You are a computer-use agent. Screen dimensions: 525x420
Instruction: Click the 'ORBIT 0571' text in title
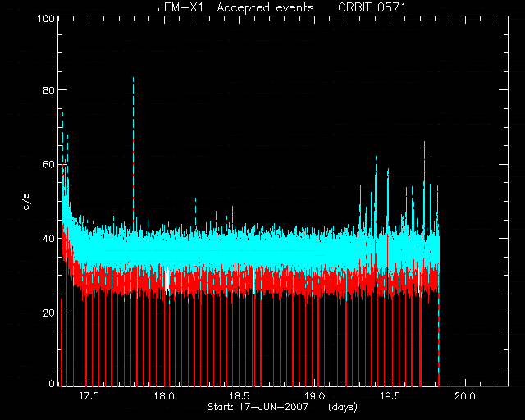coord(372,7)
